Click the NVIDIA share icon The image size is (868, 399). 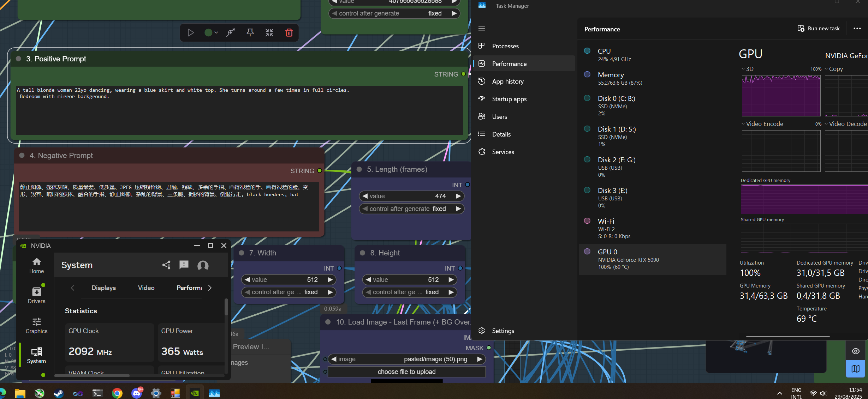pyautogui.click(x=166, y=265)
